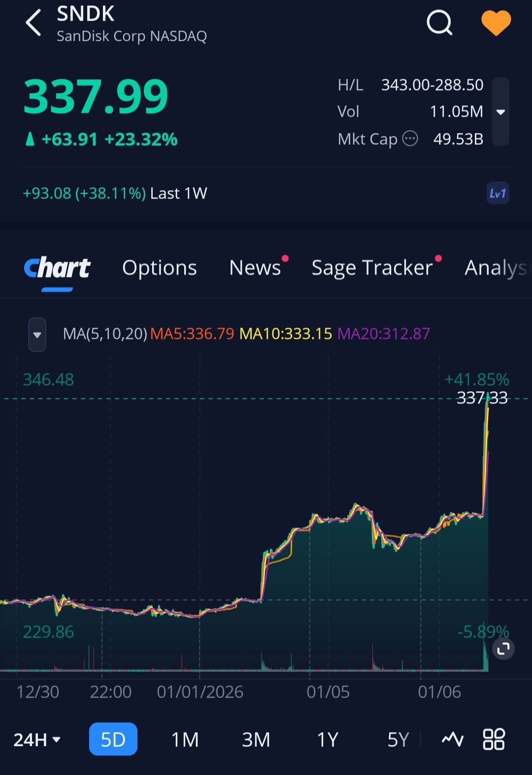This screenshot has height=775, width=532.
Task: Tap the 337.99 last price
Action: 96,97
